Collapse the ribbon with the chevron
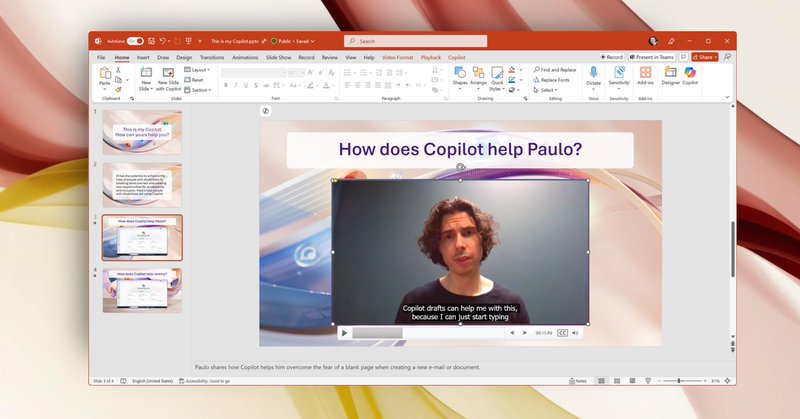Viewport: 800px width, 419px height. tap(728, 97)
